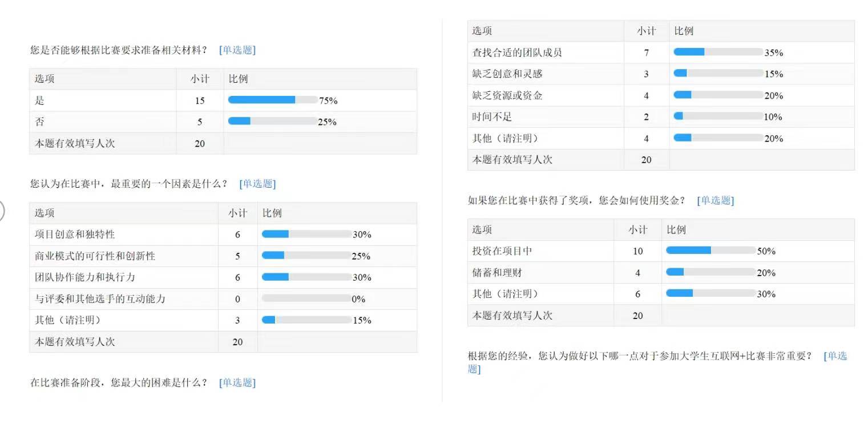This screenshot has width=868, height=428.
Task: Click 单选题 link beside the 准备相关材料 question
Action: (x=237, y=50)
